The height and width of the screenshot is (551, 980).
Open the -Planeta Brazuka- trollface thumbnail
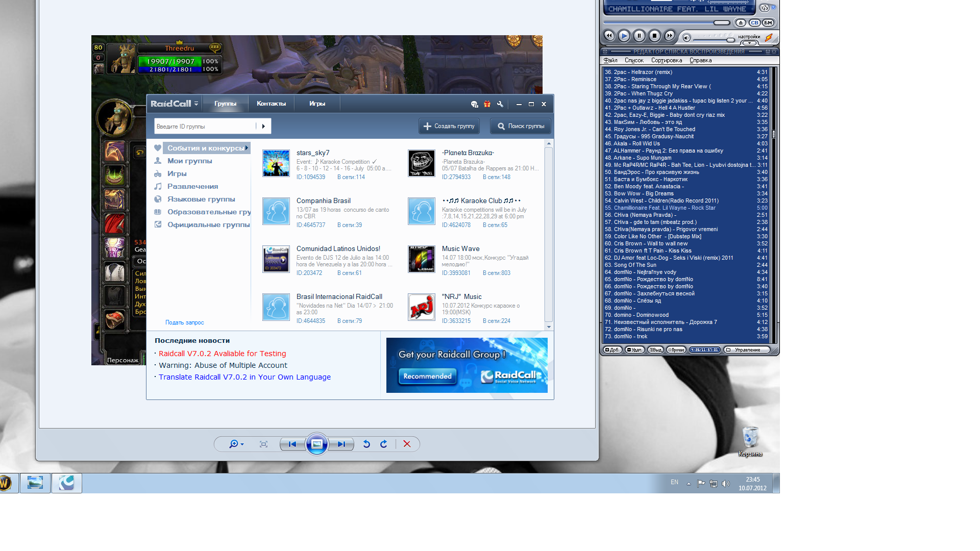422,163
